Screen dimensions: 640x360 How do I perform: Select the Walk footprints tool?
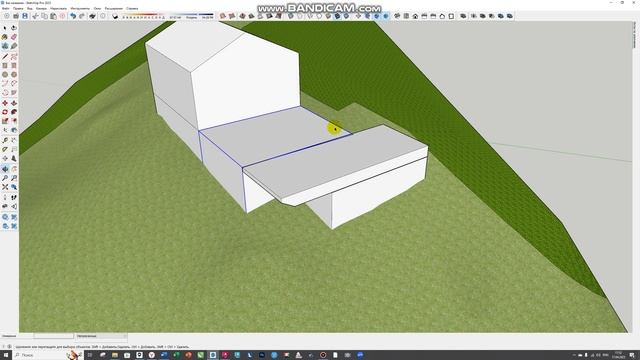pyautogui.click(x=14, y=197)
